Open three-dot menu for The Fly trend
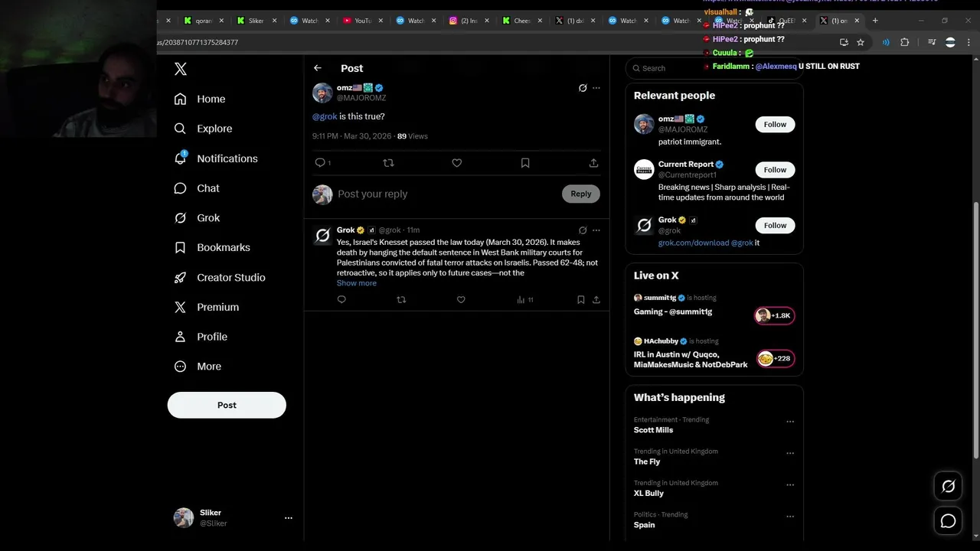 click(790, 453)
